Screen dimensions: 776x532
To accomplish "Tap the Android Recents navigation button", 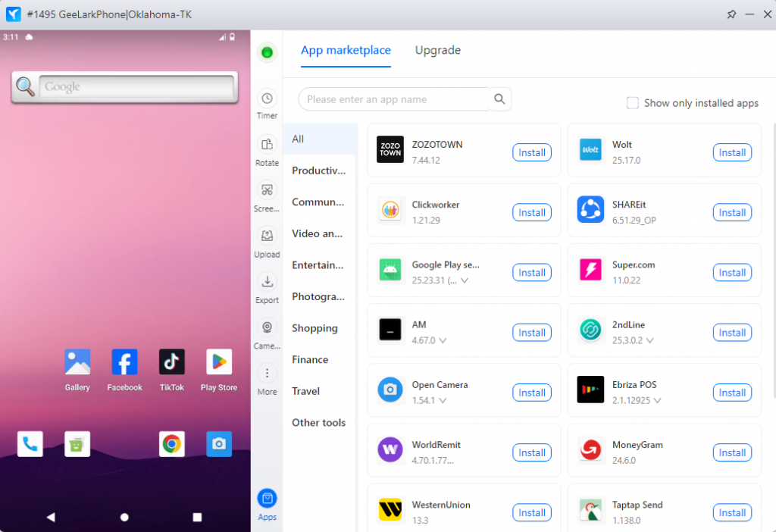I will coord(197,517).
